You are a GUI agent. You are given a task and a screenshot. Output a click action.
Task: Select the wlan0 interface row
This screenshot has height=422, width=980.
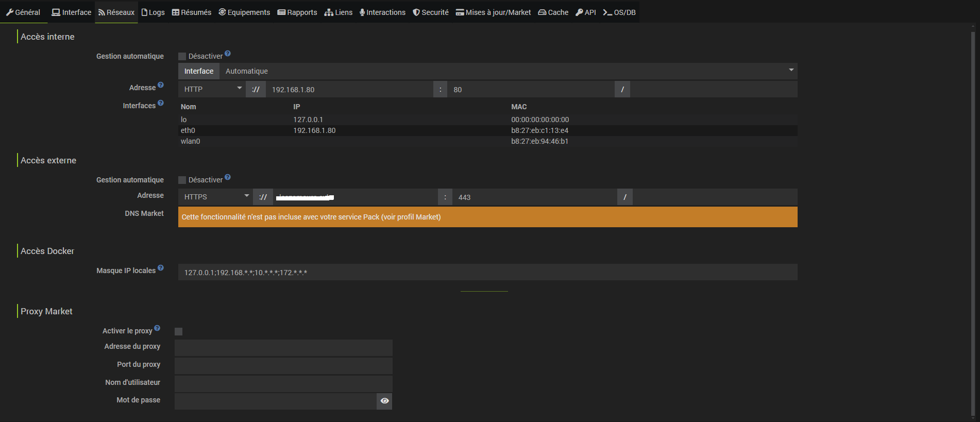tap(488, 141)
